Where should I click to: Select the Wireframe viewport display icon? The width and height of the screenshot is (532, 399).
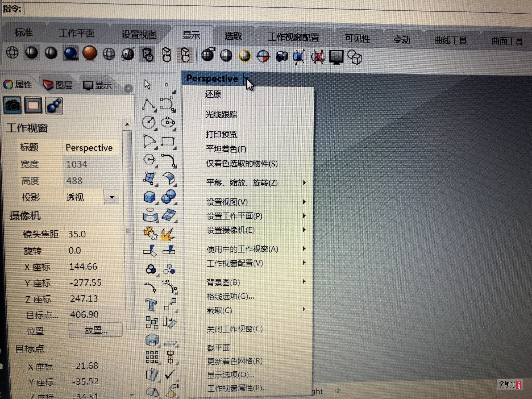12,52
